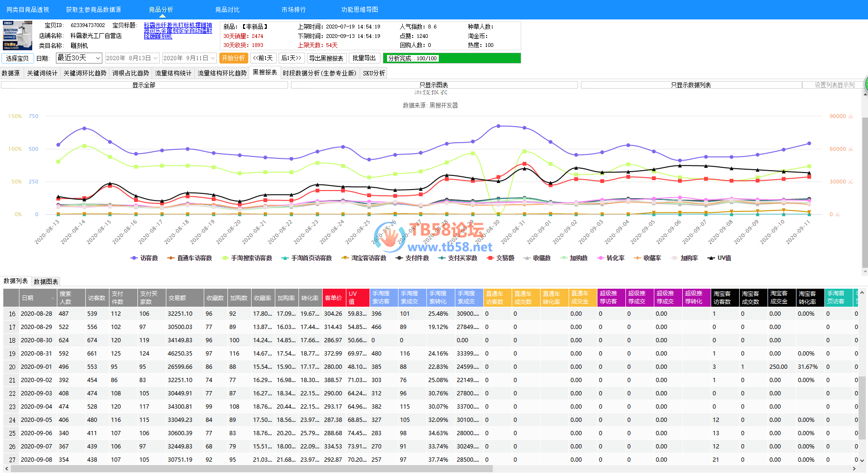Switch to the SKU分析 tab
This screenshot has width=868, height=475.
pos(374,73)
